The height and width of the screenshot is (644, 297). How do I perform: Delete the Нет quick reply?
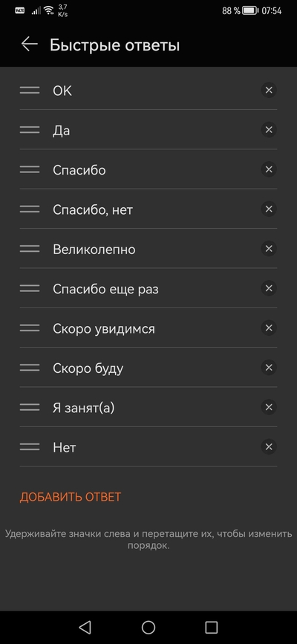[269, 447]
